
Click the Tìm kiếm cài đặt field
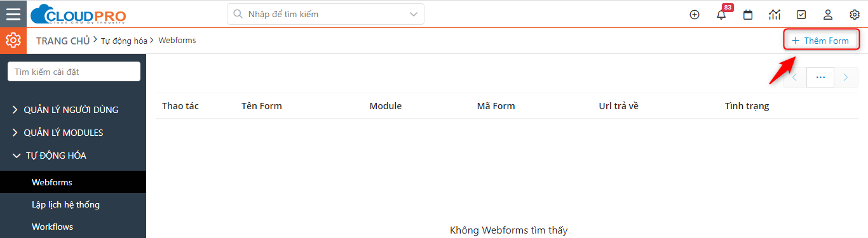[74, 72]
